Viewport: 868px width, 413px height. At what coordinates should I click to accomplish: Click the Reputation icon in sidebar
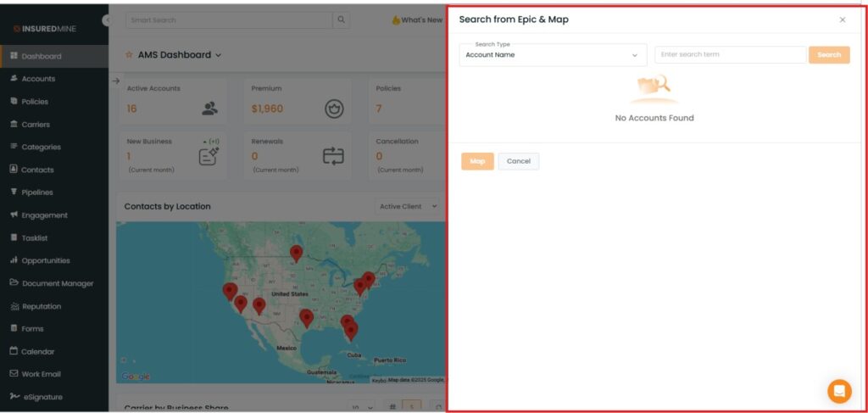pyautogui.click(x=14, y=306)
